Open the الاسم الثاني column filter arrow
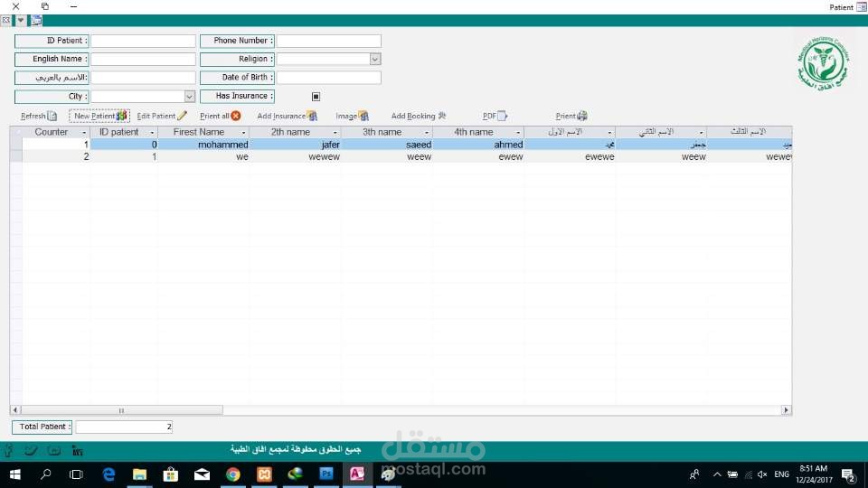868x488 pixels. click(701, 133)
